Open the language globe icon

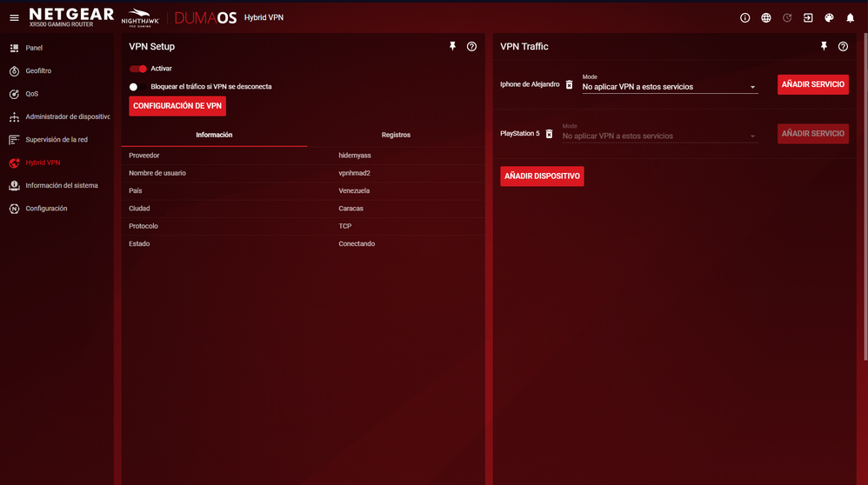766,17
